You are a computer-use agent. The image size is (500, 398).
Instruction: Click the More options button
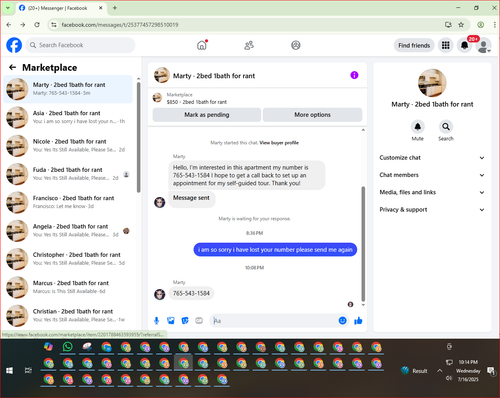(x=312, y=115)
